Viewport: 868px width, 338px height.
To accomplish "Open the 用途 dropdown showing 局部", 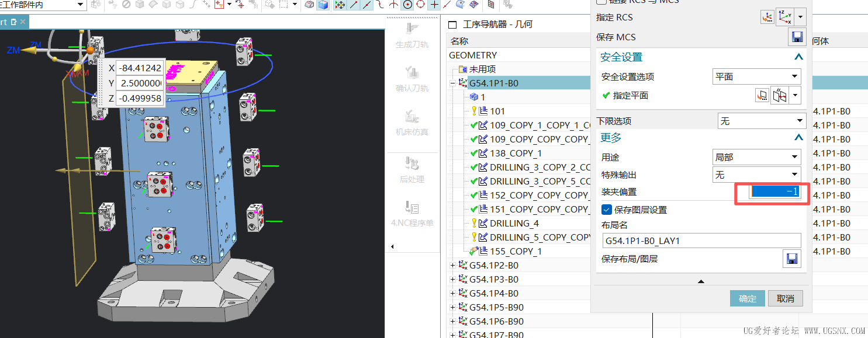I will (x=757, y=157).
